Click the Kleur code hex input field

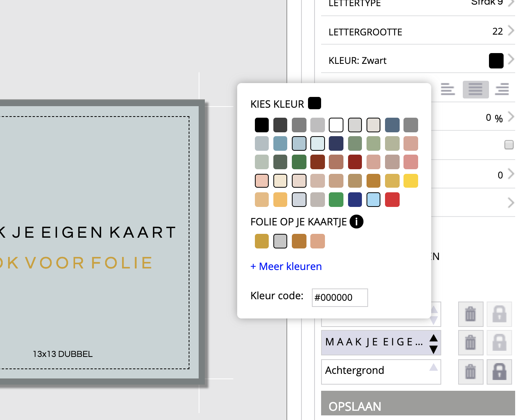339,298
